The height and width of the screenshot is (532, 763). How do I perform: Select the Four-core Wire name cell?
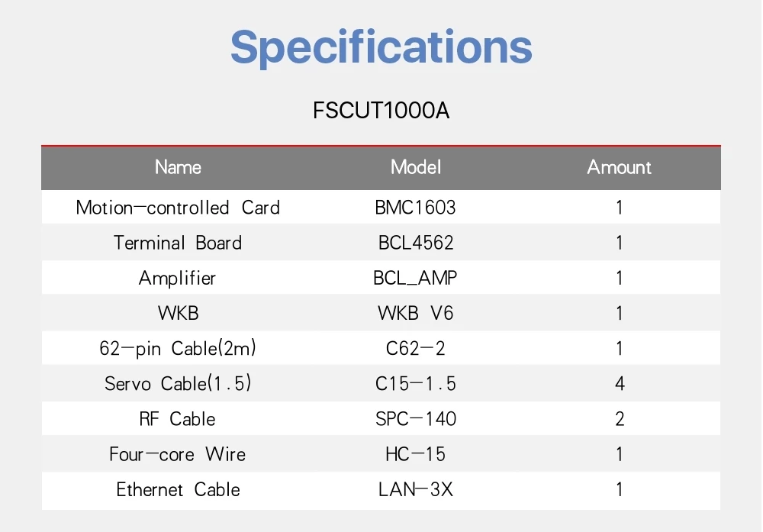click(178, 455)
